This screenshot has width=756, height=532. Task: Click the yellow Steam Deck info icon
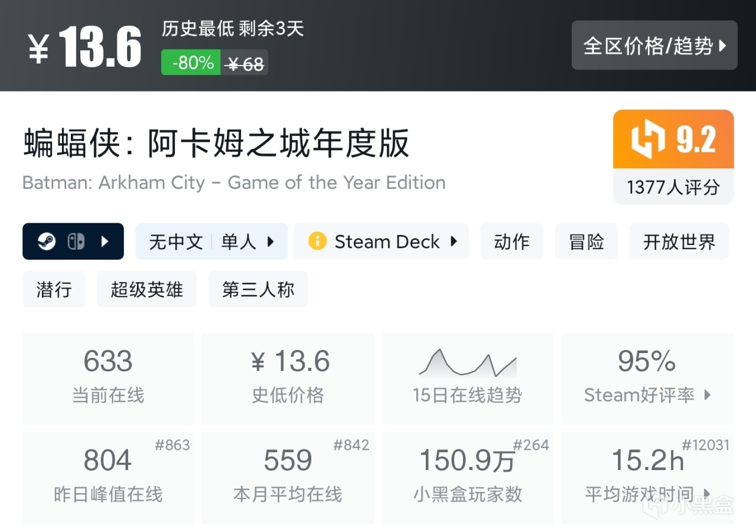point(317,241)
